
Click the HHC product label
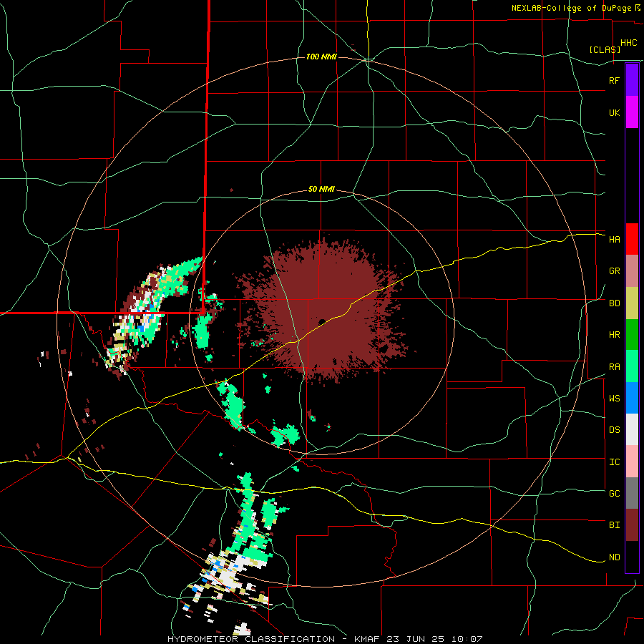pos(628,43)
